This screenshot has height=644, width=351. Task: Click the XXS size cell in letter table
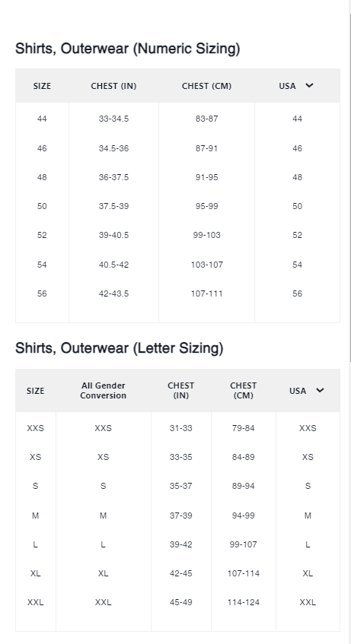[35, 428]
